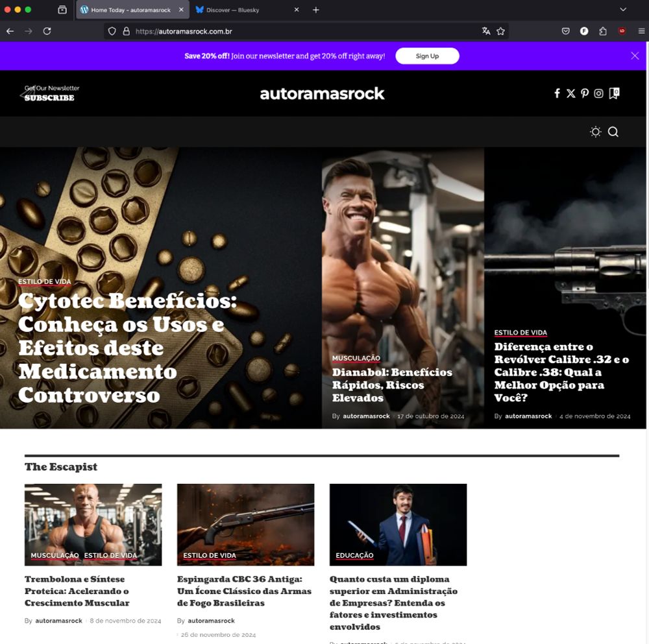Screen dimensions: 649x644
Task: Open the Firefox extensions puzzle icon
Action: point(603,31)
